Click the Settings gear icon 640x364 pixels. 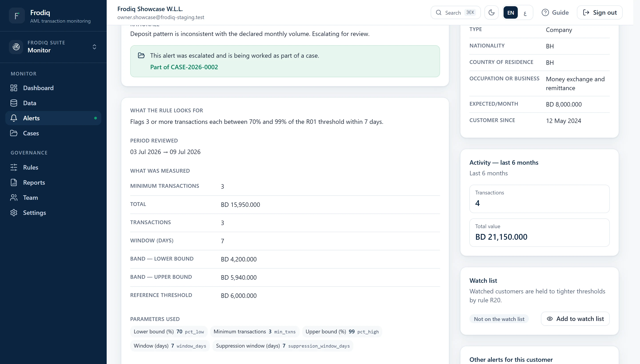pos(14,213)
